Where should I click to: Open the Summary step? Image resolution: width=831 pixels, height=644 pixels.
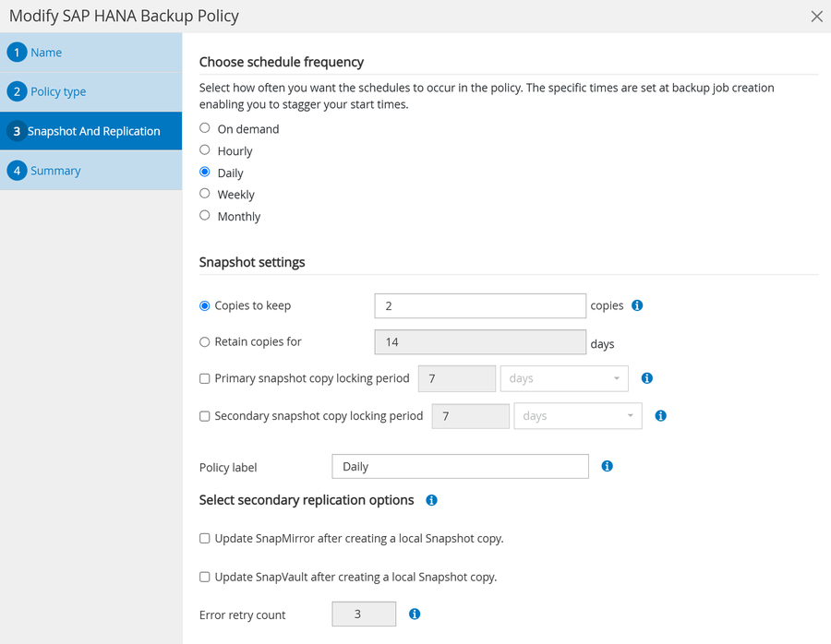[55, 171]
